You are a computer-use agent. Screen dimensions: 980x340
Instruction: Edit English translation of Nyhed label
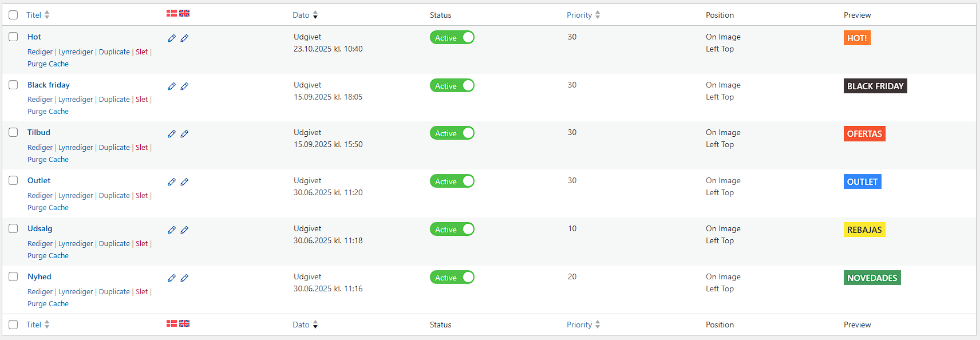click(x=184, y=278)
